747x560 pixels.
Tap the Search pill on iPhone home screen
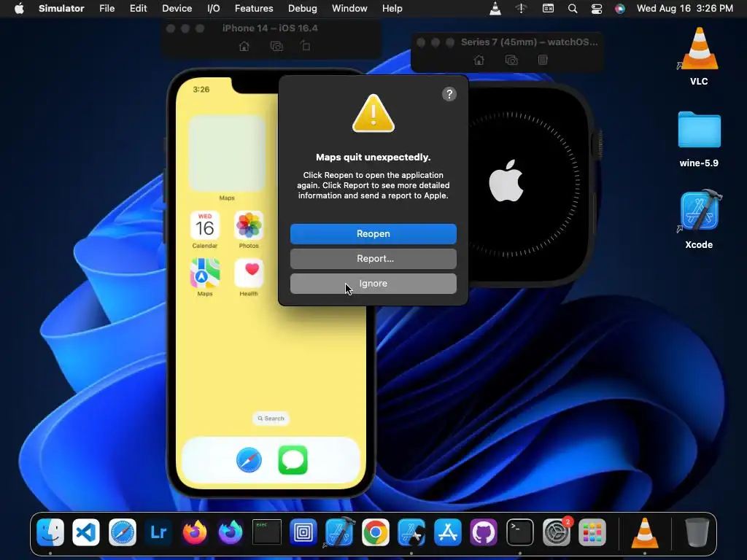point(271,418)
